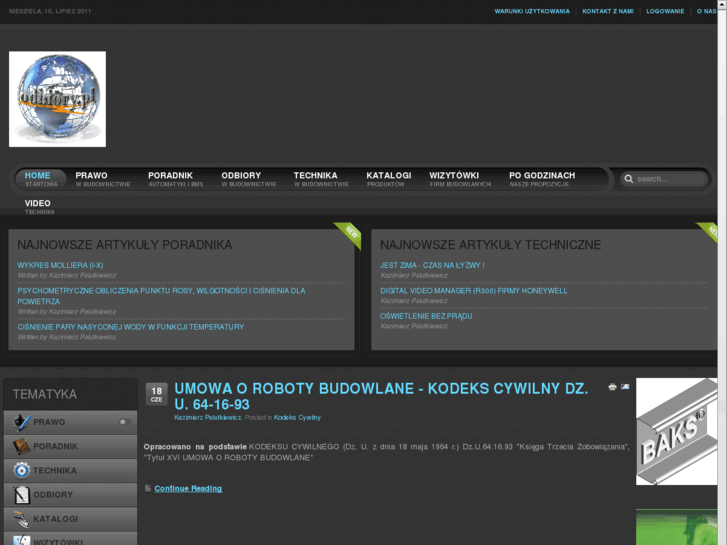Open the Technika w budownictwie menu
The height and width of the screenshot is (545, 727).
click(321, 179)
